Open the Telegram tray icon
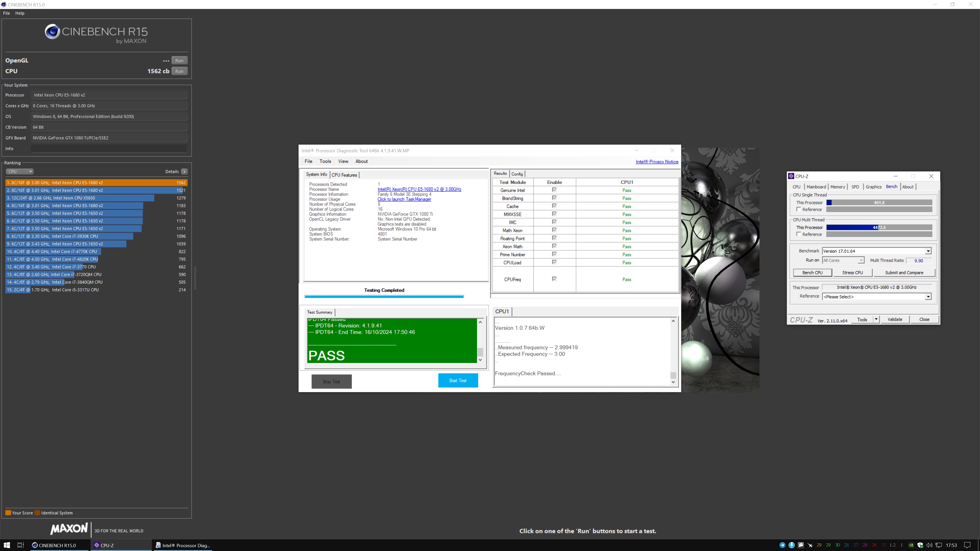This screenshot has width=980, height=551. pos(782,545)
